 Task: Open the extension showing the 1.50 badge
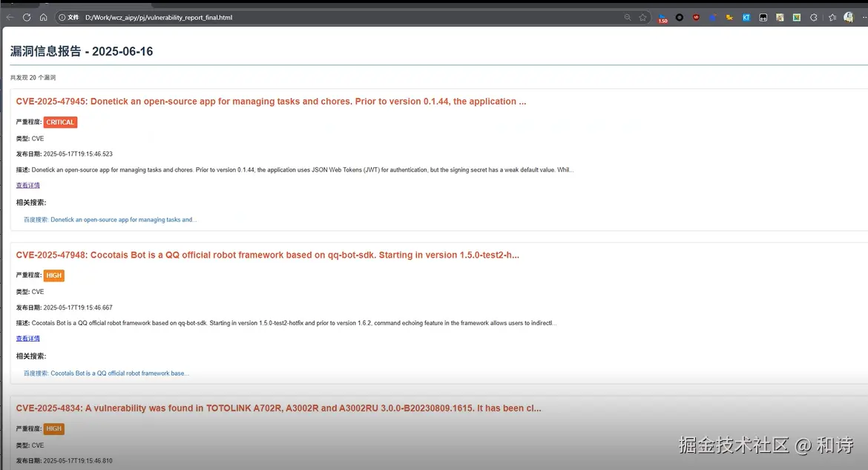[x=662, y=19]
